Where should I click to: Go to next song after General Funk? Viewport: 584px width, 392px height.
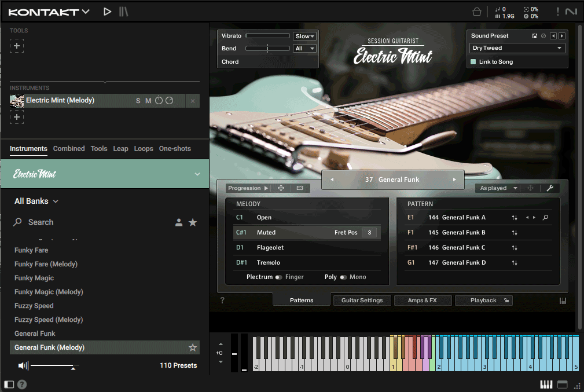coord(454,179)
